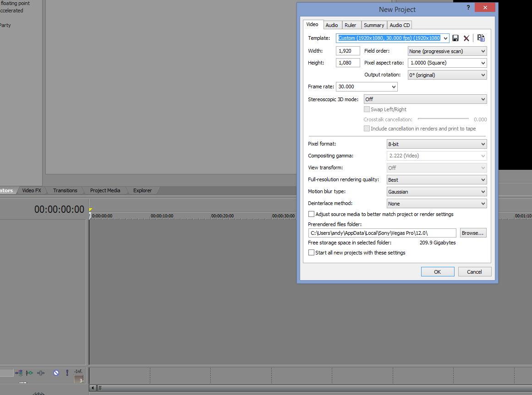The height and width of the screenshot is (395, 532).
Task: Click the Delete Template X icon
Action: tap(466, 38)
